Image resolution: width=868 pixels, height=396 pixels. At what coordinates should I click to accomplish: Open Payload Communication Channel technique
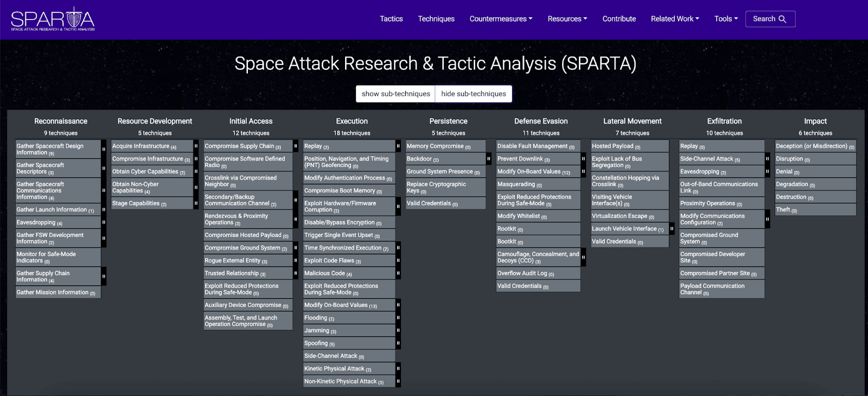pyautogui.click(x=722, y=289)
